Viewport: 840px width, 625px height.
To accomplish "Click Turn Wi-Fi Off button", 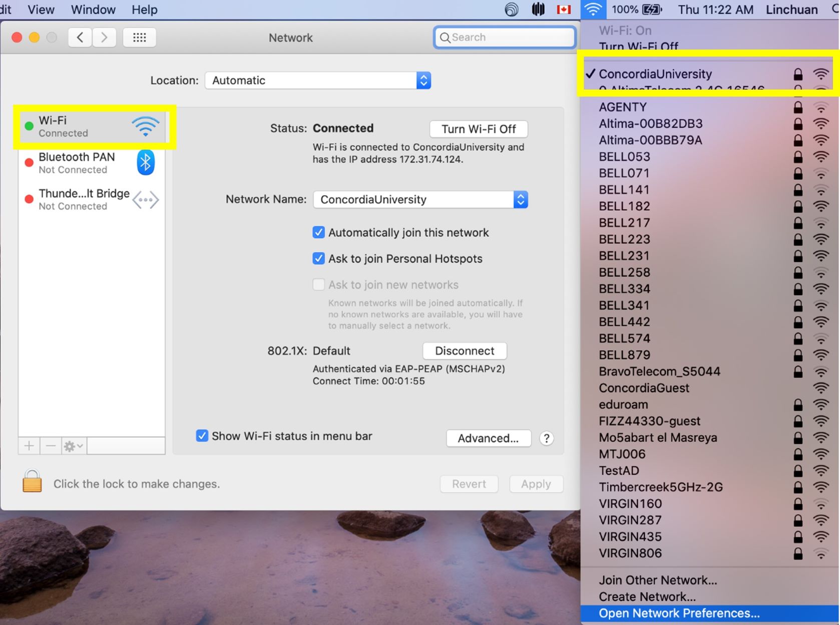I will click(x=479, y=129).
